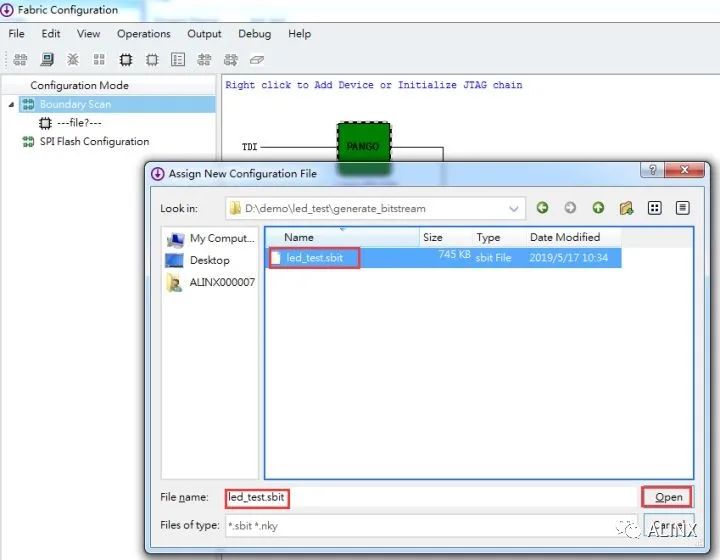Select Boundary Scan configuration mode
The height and width of the screenshot is (560, 720).
click(x=117, y=104)
